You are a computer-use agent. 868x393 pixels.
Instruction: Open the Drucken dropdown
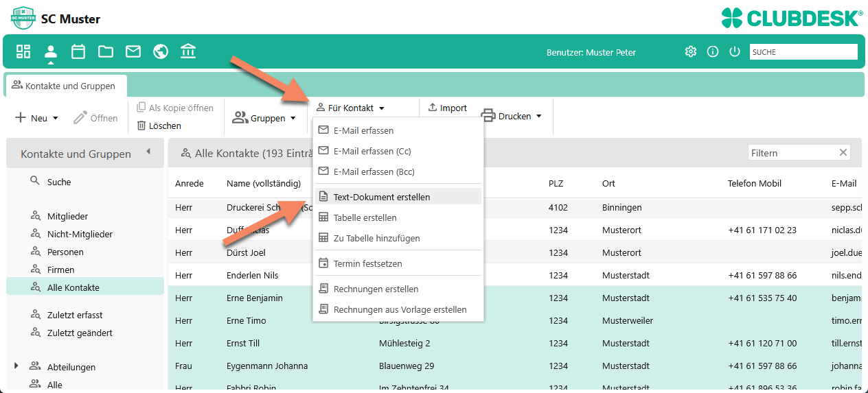tap(512, 116)
